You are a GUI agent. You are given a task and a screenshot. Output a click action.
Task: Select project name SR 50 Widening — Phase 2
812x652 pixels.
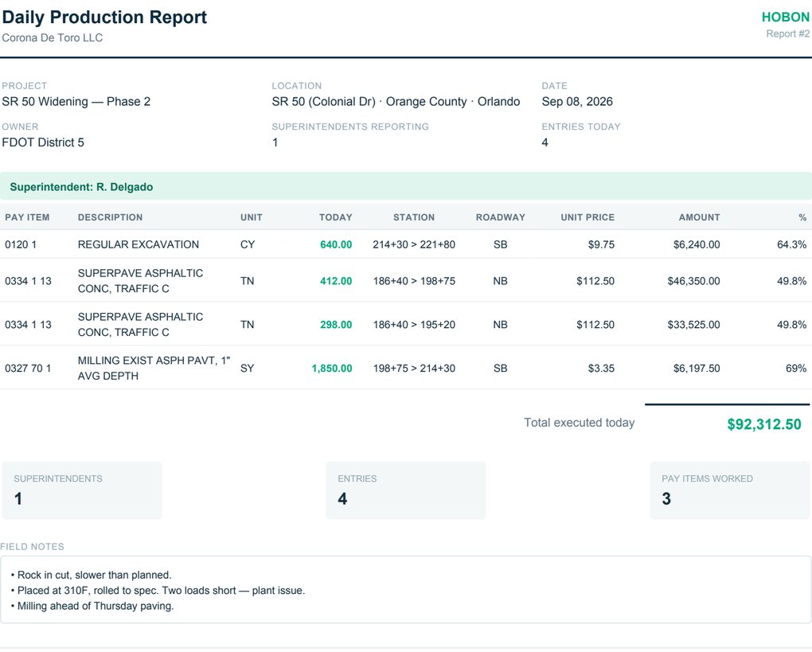coord(76,102)
